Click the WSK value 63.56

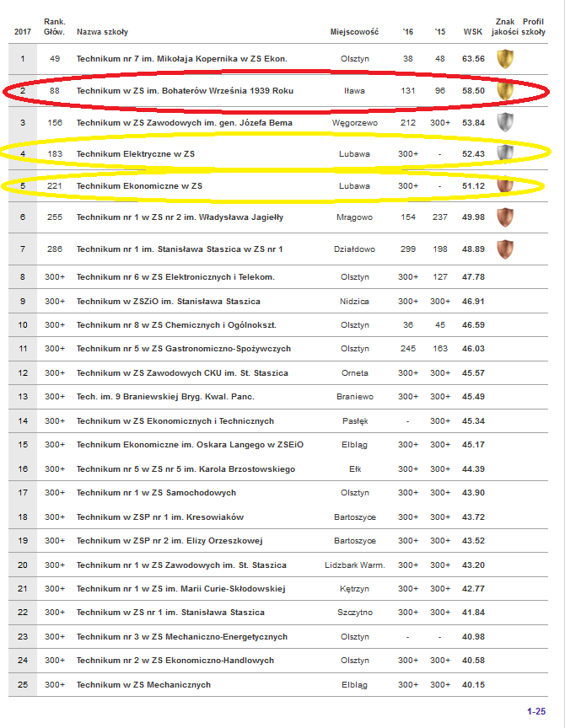(473, 59)
